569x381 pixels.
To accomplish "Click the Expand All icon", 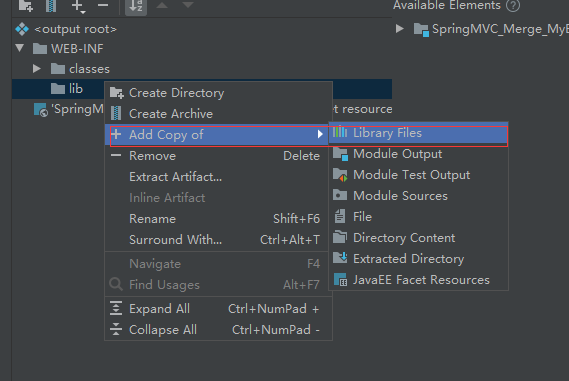I will pos(116,308).
